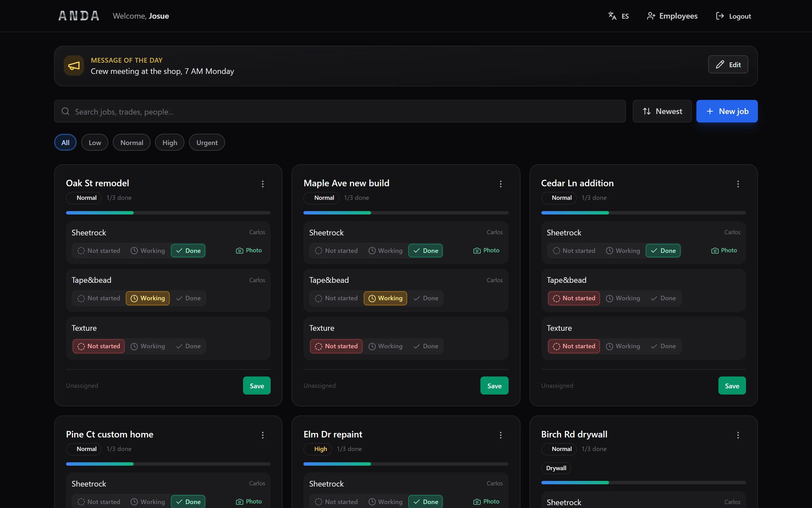Mark Oak St Sheetrock as Not started
Screen dimensions: 812x508
pos(99,251)
